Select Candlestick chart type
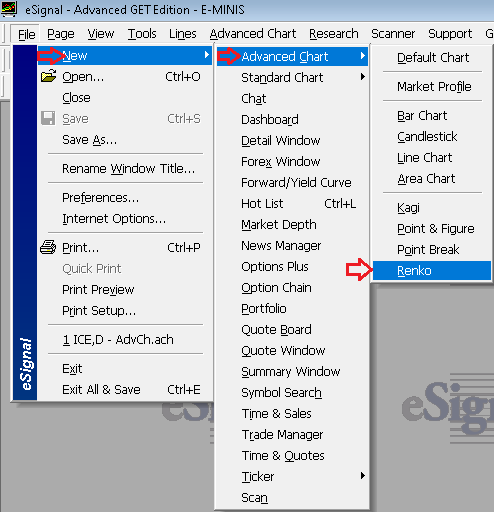This screenshot has width=494, height=512. [x=432, y=136]
